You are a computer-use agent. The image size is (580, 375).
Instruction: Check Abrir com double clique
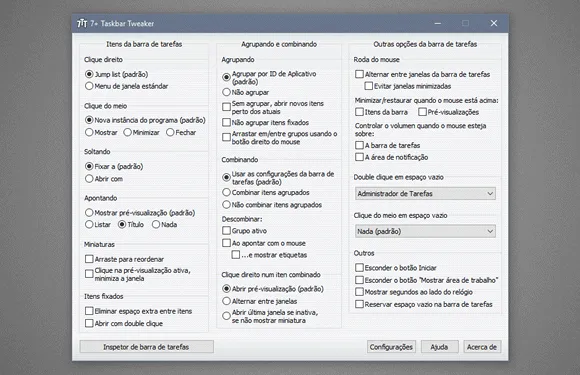tap(89, 323)
